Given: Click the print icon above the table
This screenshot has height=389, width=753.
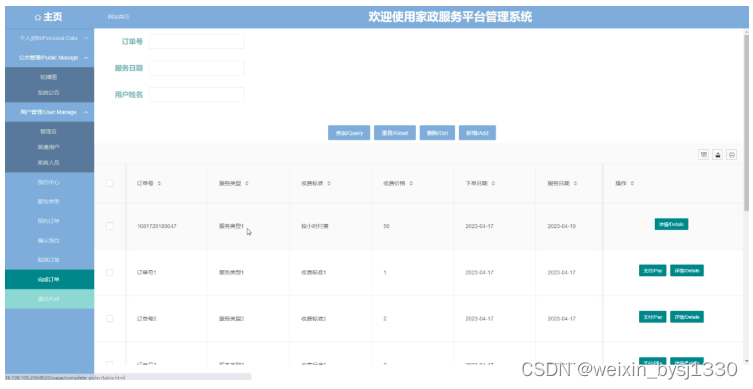Looking at the screenshot, I should 731,155.
